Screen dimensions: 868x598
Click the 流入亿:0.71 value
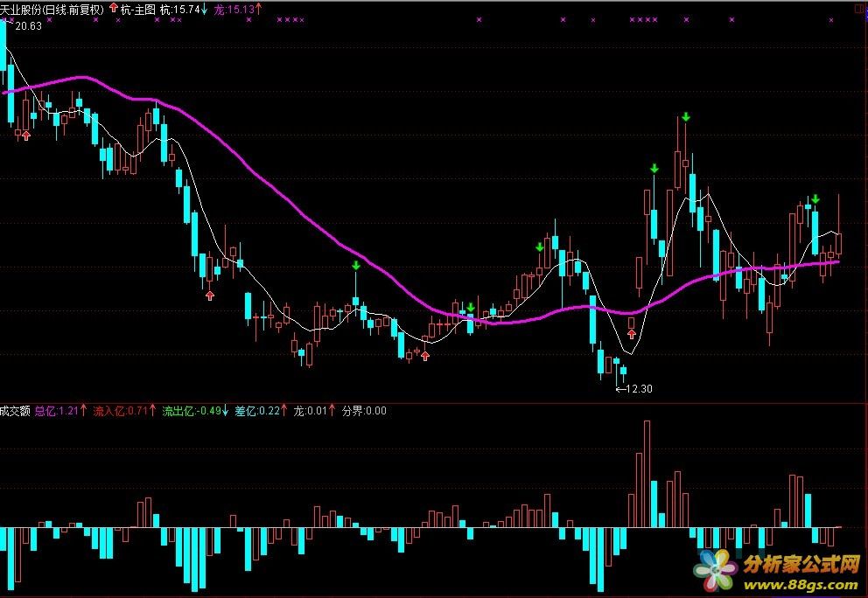pos(120,411)
